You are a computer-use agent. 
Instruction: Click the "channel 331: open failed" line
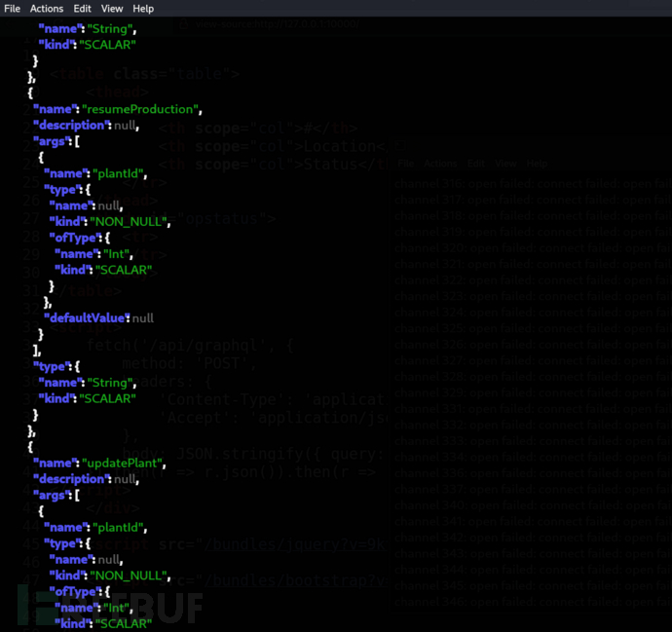533,409
